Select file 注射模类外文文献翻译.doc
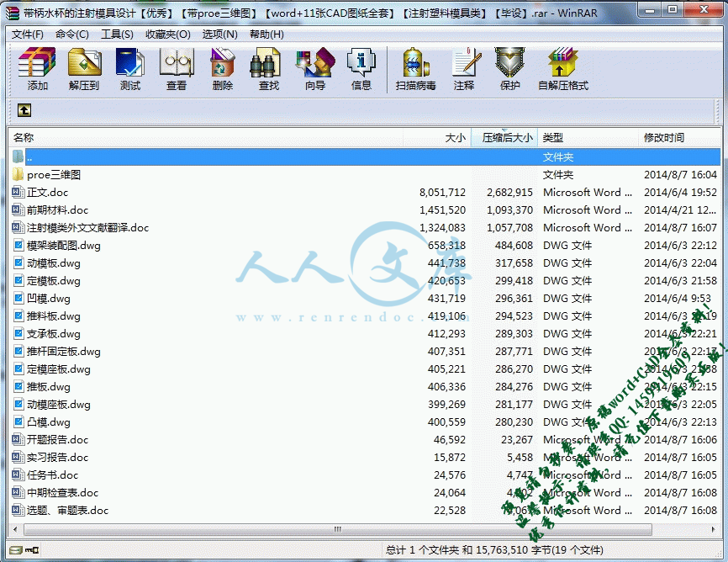The width and height of the screenshot is (728, 562). [x=87, y=227]
